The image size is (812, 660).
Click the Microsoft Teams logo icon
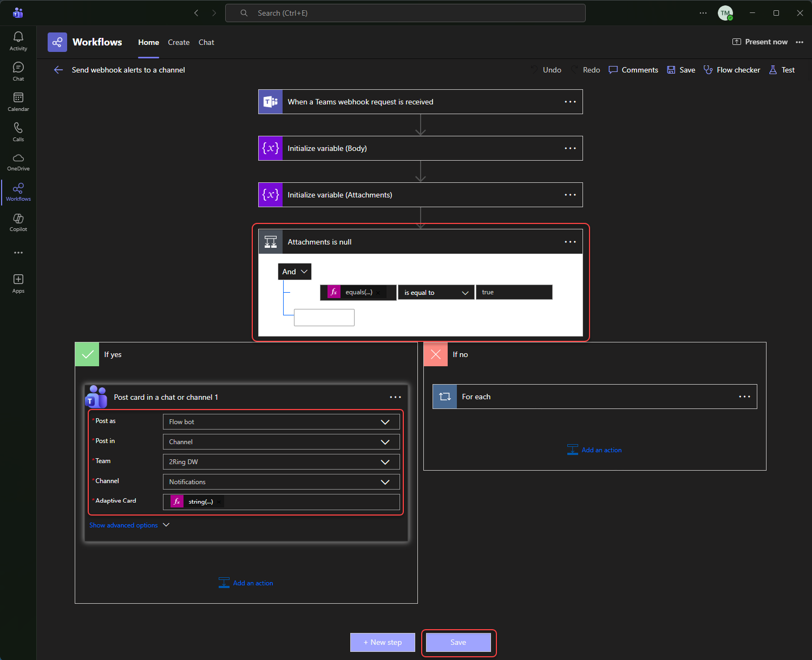(18, 12)
